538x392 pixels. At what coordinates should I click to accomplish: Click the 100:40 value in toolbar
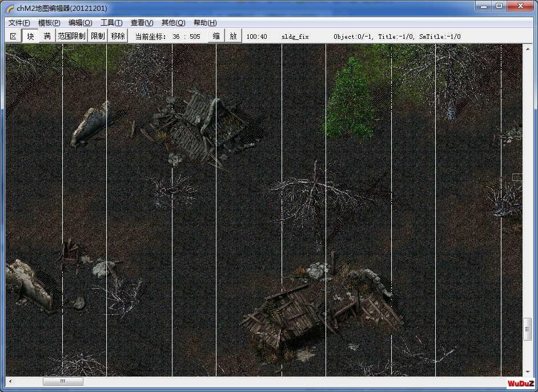point(256,37)
